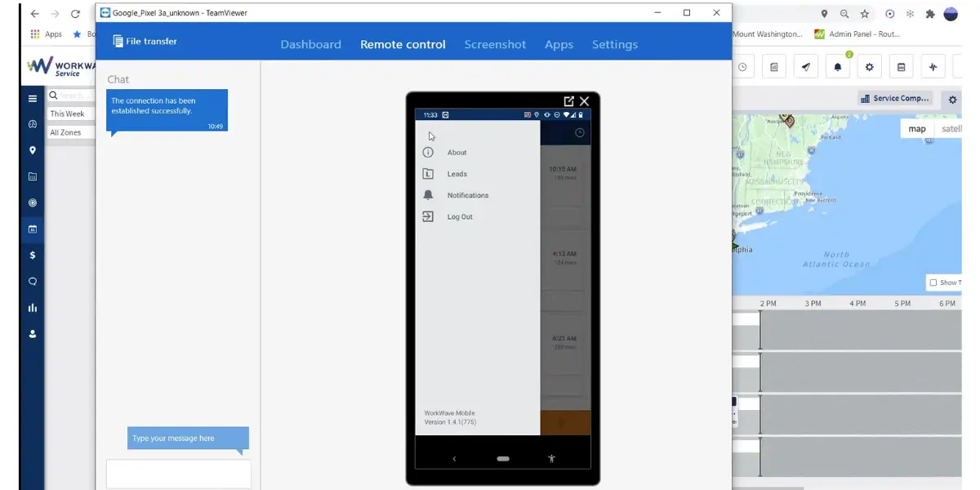This screenshot has height=490, width=980.
Task: Click the WorkWave search field
Action: pyautogui.click(x=70, y=96)
